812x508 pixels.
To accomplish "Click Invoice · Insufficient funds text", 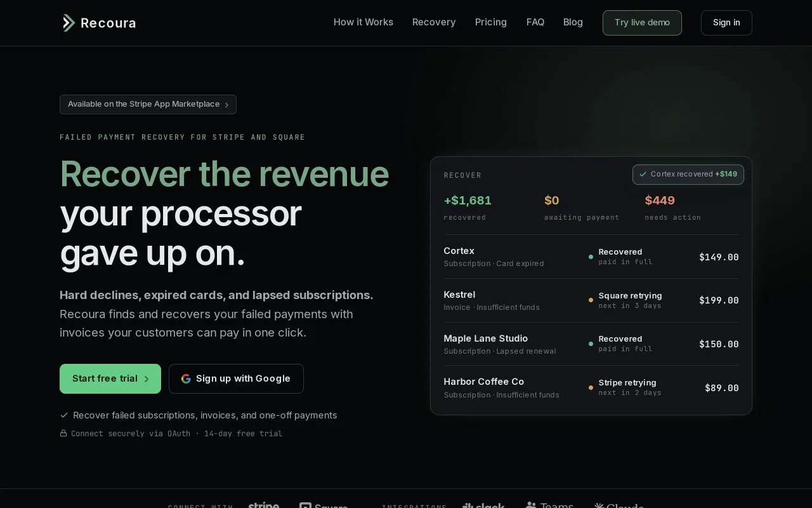I will (492, 307).
